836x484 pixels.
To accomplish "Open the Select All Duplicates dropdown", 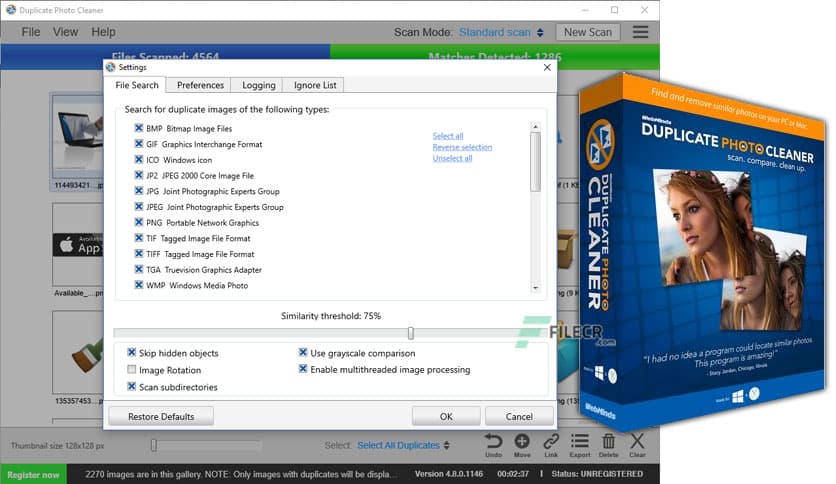I will pyautogui.click(x=404, y=445).
